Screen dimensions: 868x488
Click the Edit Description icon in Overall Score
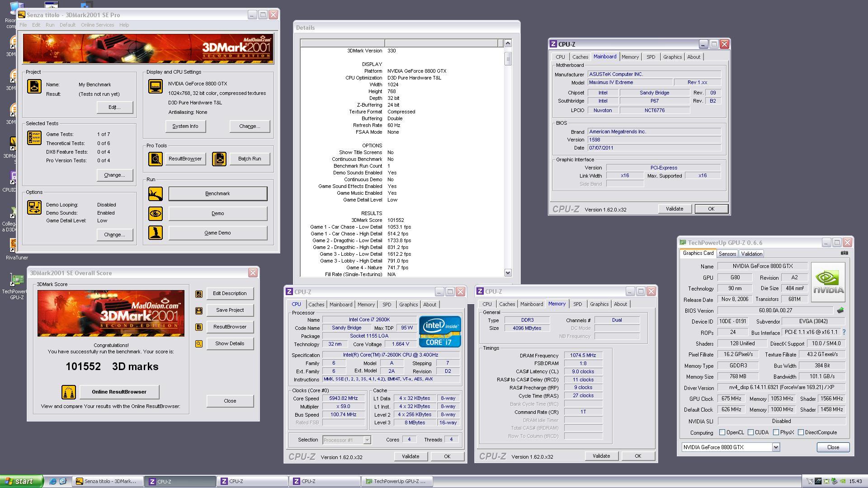coord(199,294)
